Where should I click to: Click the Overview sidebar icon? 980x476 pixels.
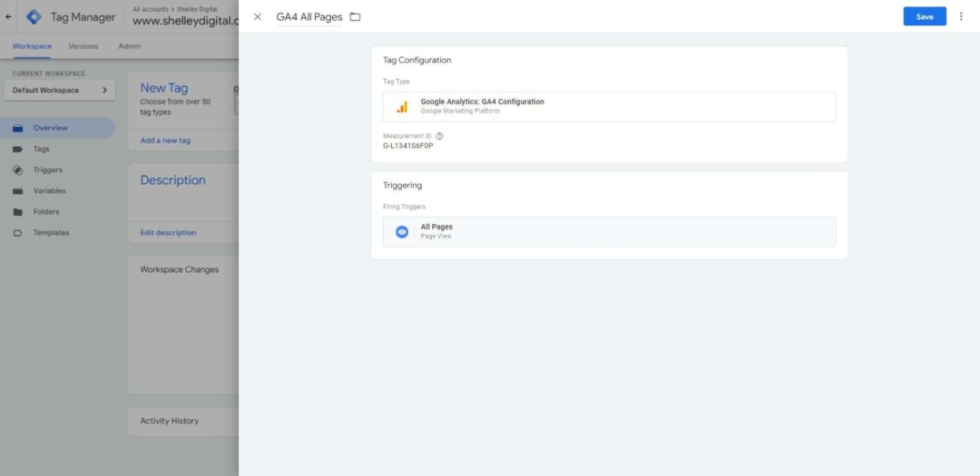point(18,128)
